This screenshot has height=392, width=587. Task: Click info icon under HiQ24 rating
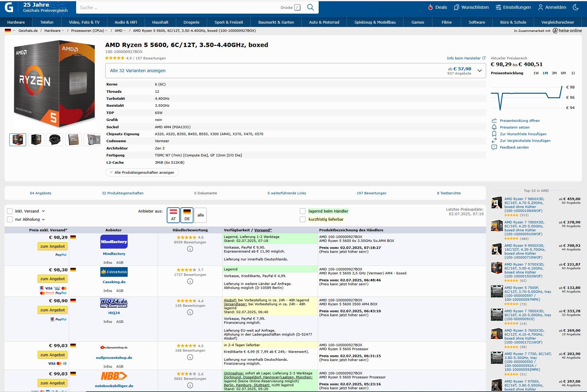pyautogui.click(x=190, y=312)
